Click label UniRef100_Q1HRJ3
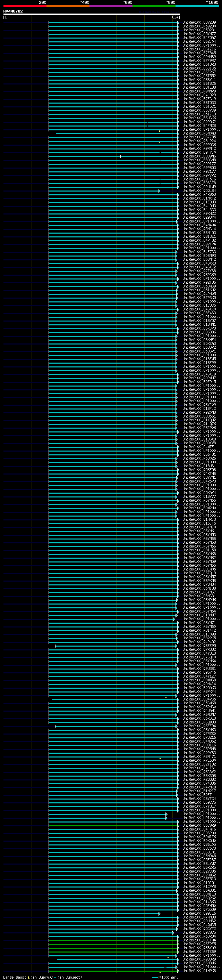This screenshot has height=980, width=222. 199,519
